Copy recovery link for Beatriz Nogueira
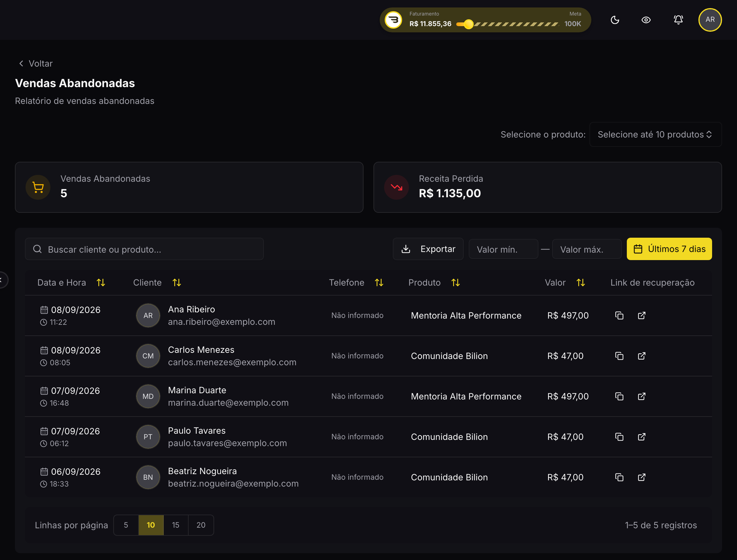 tap(619, 477)
